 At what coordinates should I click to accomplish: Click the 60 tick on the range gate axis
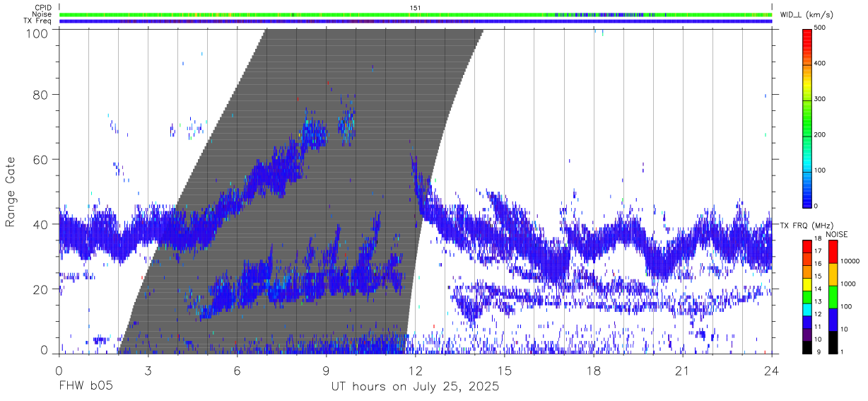pos(40,160)
